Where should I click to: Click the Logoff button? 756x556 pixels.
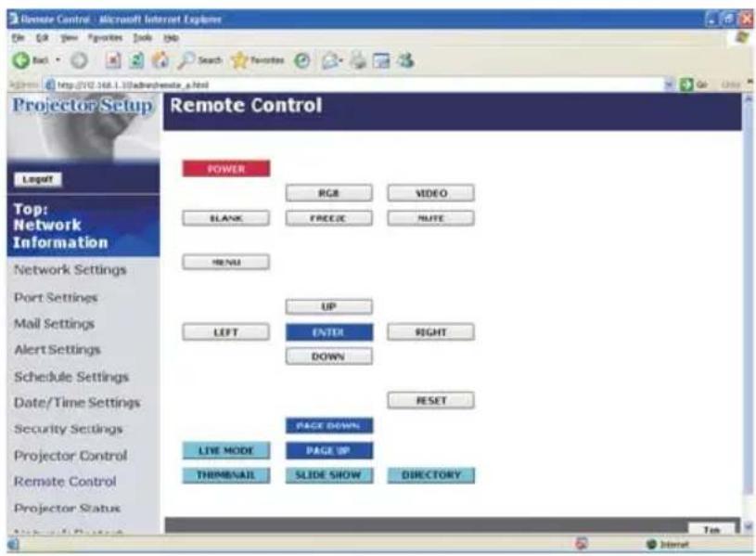[38, 179]
